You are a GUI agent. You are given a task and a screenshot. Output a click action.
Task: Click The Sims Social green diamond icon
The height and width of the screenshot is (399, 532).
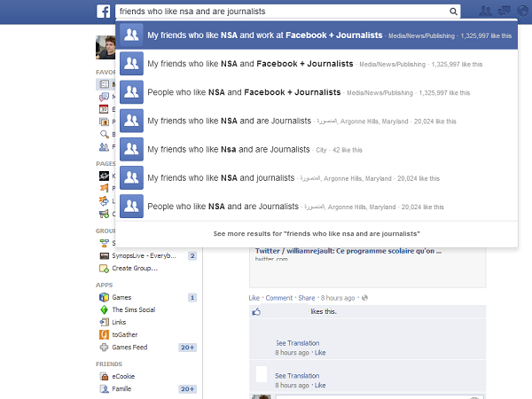104,309
